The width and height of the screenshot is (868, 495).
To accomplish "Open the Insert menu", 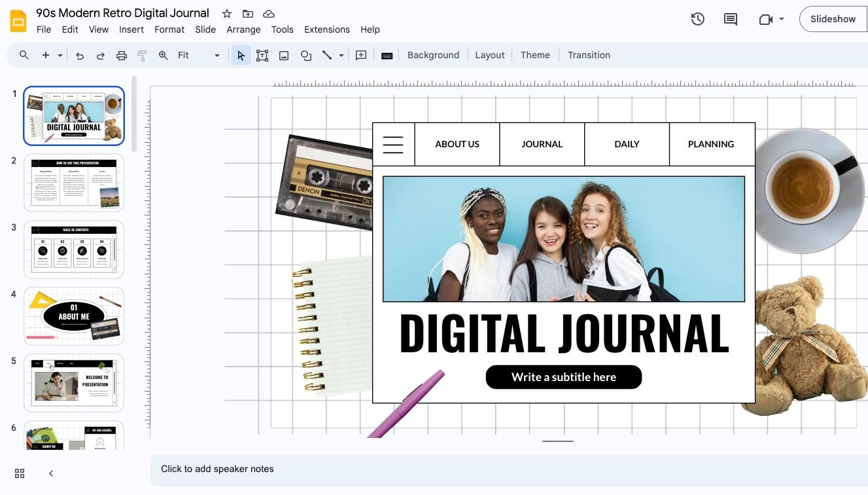I will pyautogui.click(x=131, y=29).
